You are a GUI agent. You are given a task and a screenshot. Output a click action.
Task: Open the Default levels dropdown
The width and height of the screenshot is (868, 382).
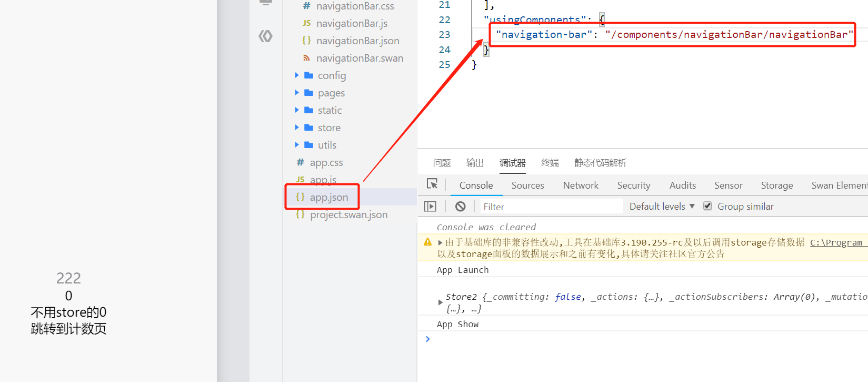click(x=662, y=207)
